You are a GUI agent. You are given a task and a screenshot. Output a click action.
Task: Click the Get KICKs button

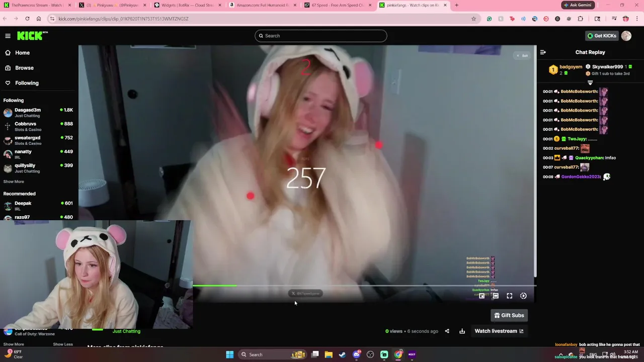tap(602, 36)
